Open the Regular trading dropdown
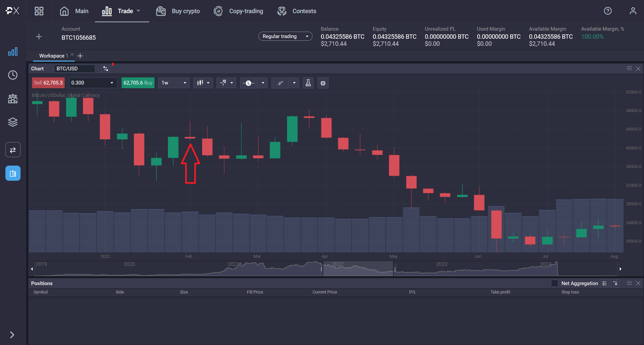 (285, 36)
